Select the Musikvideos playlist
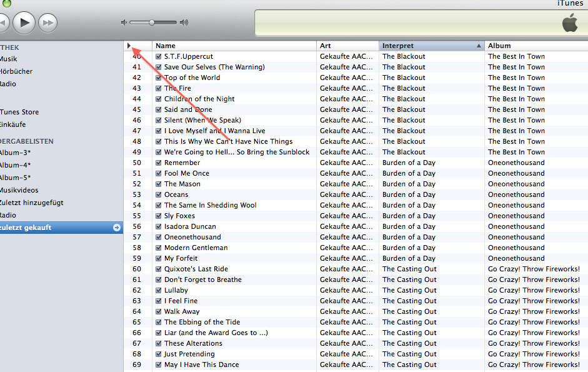The width and height of the screenshot is (588, 372). (x=19, y=190)
